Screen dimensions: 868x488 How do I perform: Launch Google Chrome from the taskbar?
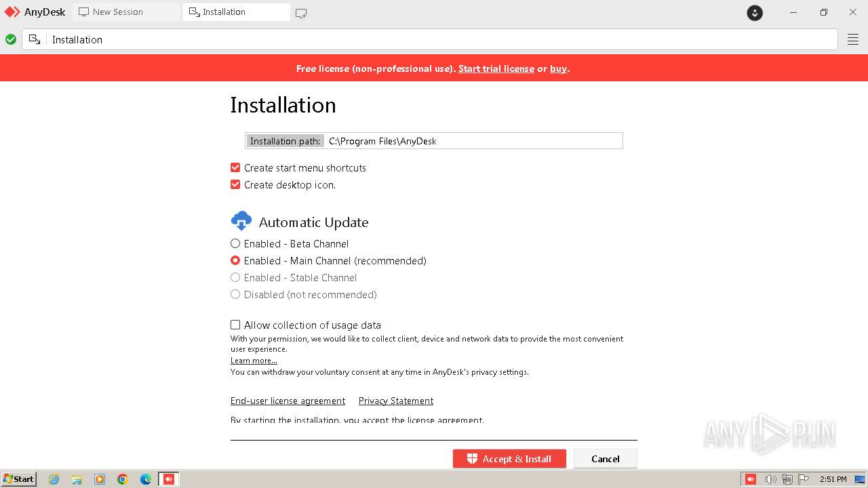coord(123,479)
